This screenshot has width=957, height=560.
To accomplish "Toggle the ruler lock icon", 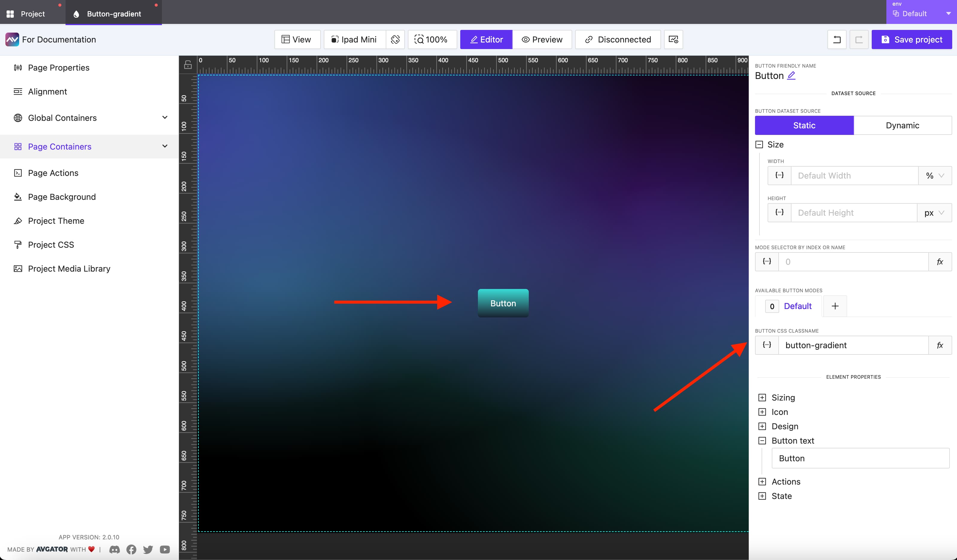I will [x=188, y=64].
